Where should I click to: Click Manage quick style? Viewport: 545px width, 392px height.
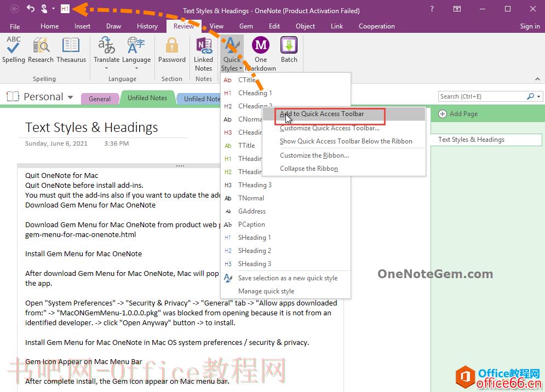coord(285,292)
